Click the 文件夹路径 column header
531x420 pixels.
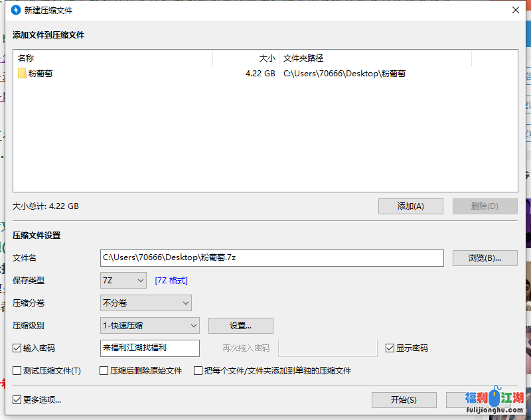click(375, 58)
